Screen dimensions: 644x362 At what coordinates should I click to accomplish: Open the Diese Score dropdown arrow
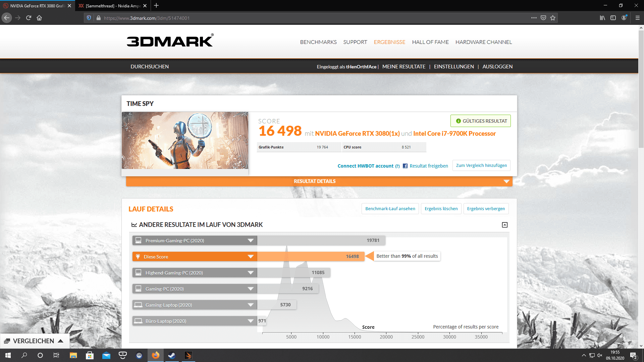coord(250,257)
